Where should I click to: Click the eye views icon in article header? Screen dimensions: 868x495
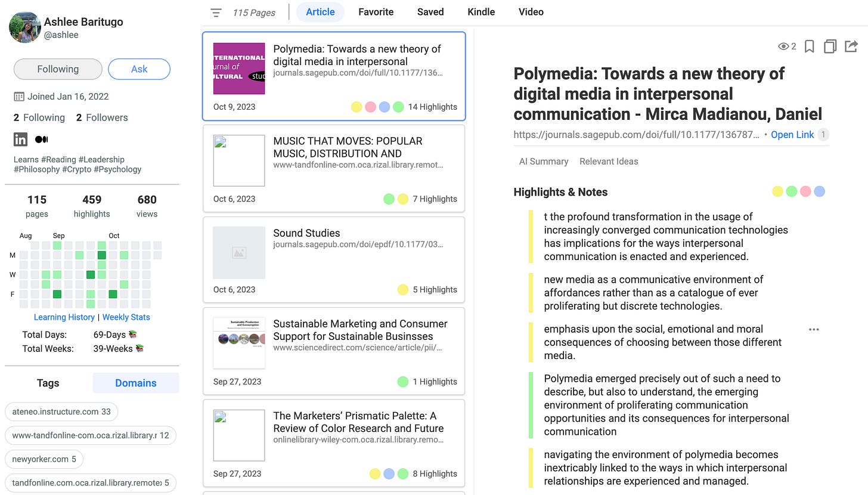click(x=783, y=47)
